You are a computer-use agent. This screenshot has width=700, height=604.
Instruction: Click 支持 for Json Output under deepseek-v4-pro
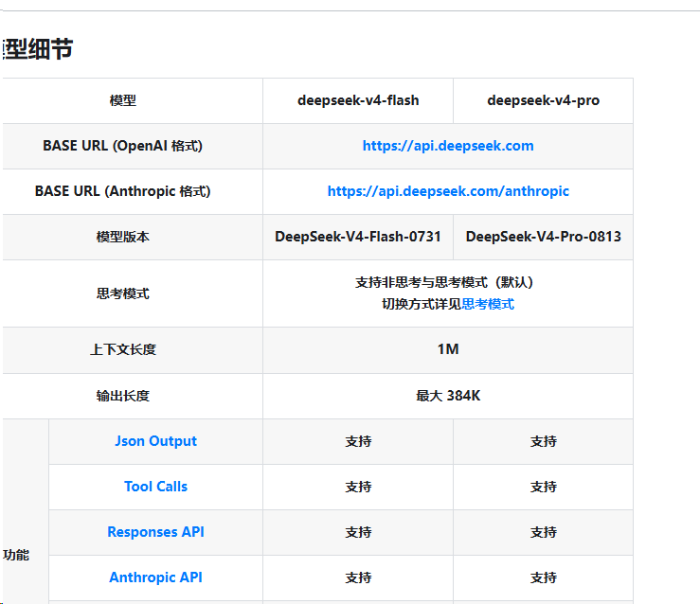pyautogui.click(x=544, y=441)
